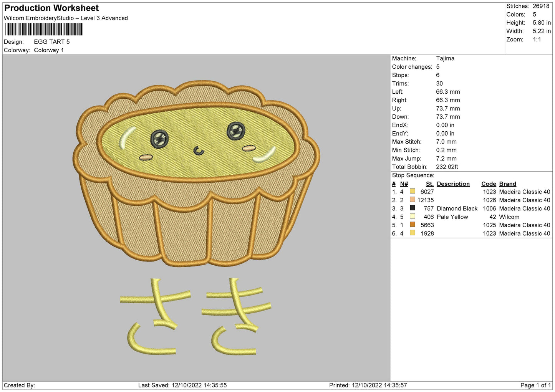Screen dimensions: 555x392
Task: Click the stitches count '26918'
Action: [x=541, y=6]
